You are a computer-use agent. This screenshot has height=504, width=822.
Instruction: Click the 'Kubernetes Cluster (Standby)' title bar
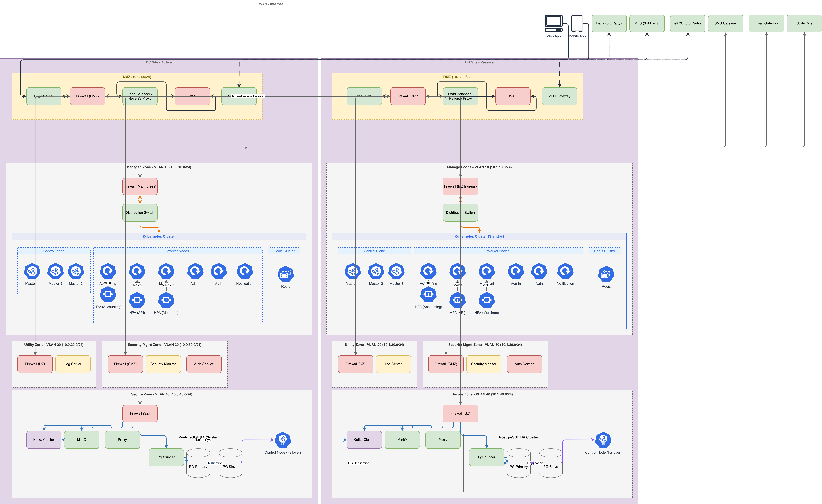[479, 236]
